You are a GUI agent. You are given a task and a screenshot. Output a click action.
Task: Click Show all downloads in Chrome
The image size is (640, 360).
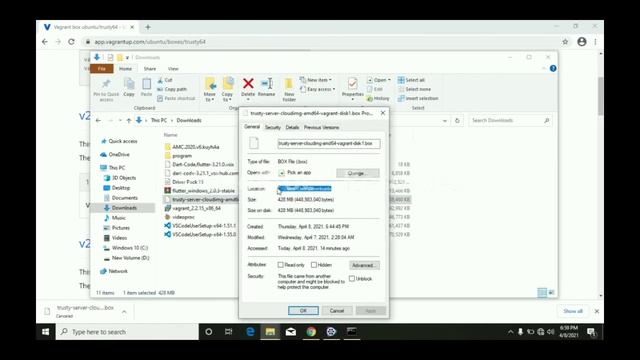pos(573,311)
